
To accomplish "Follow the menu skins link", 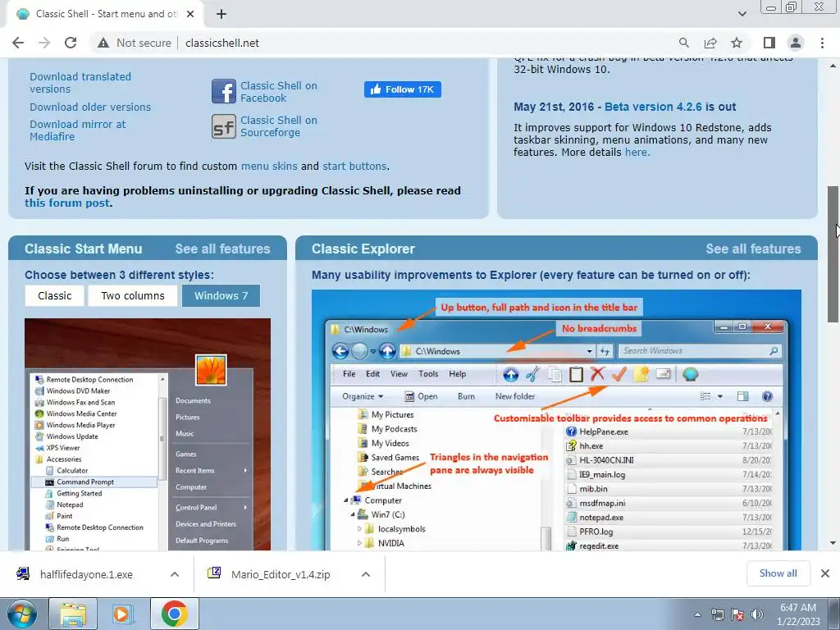I will pyautogui.click(x=269, y=166).
